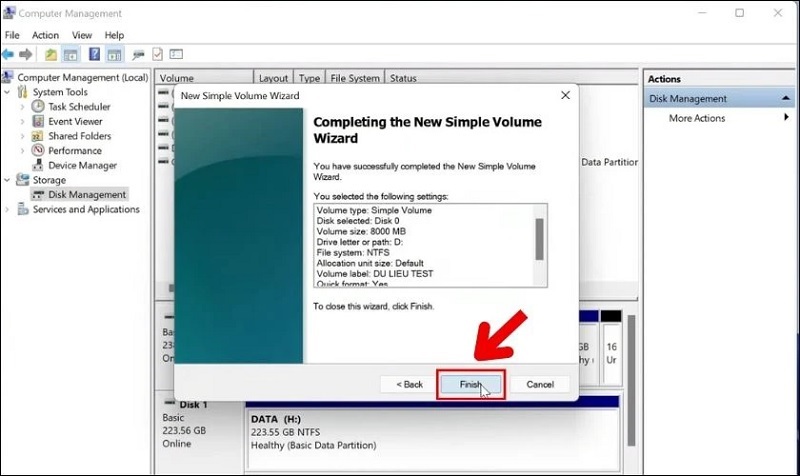Expand Services and Applications node
This screenshot has height=476, width=800.
click(8, 210)
